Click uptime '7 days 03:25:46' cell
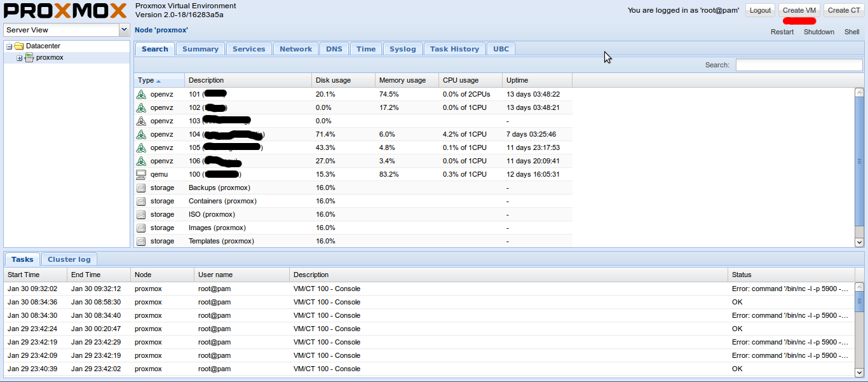868x382 pixels. tap(538, 134)
